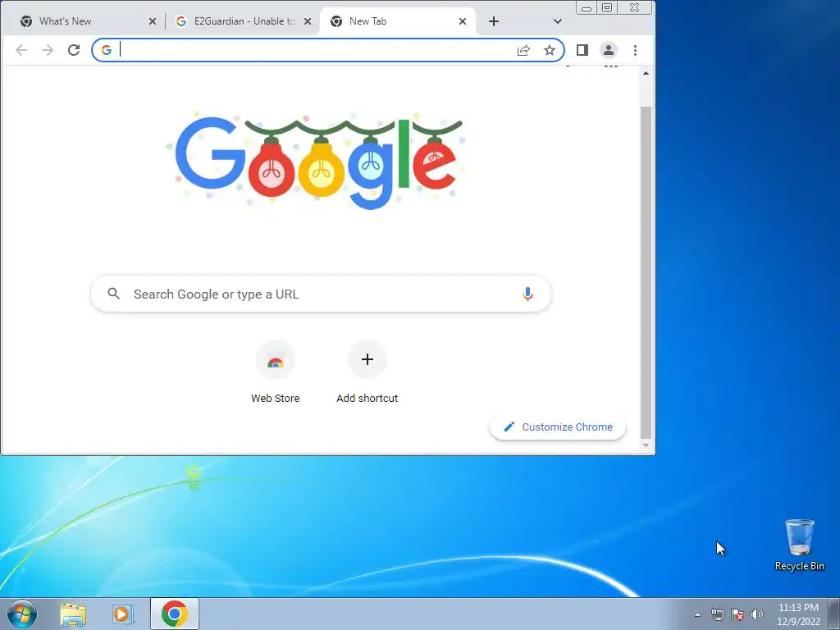
Task: Click the Show desktop strip
Action: pyautogui.click(x=834, y=614)
